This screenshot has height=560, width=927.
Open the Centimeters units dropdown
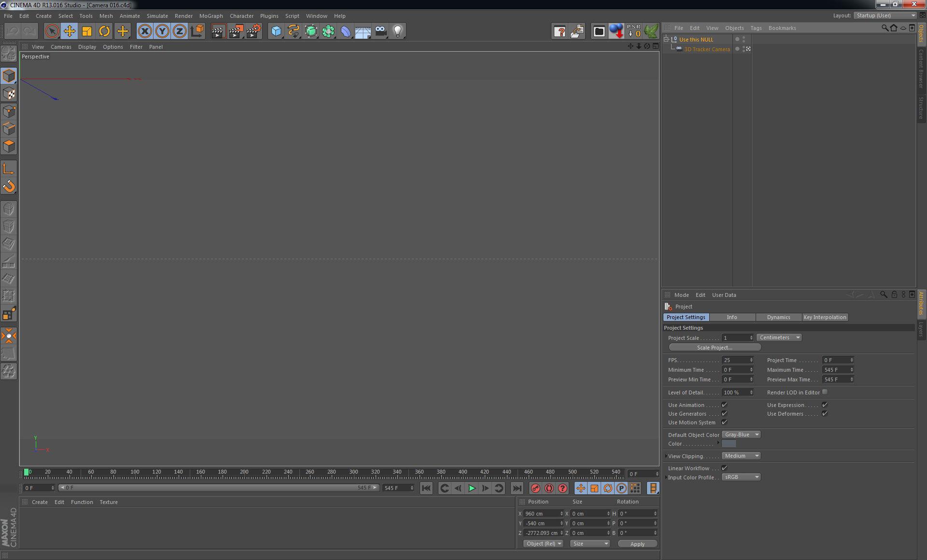click(779, 337)
